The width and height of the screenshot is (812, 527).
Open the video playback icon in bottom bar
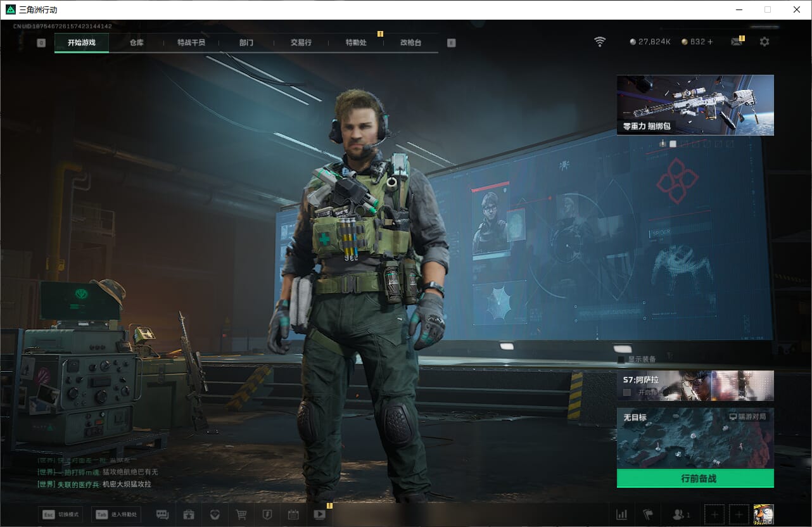coord(319,514)
